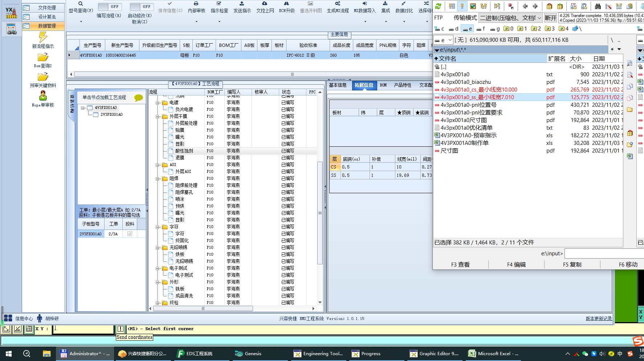Click the FTP connect icon
644x361 pixels.
coord(574,6)
